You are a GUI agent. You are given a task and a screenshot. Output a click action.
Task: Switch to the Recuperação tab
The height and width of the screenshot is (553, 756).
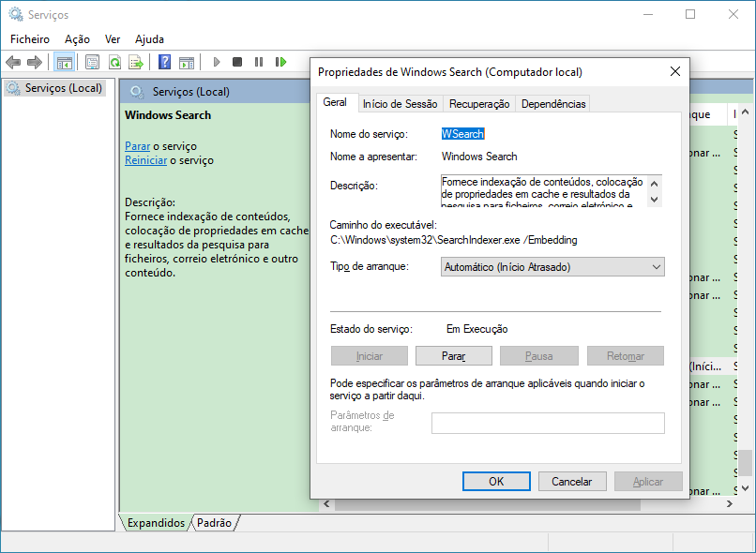coord(479,104)
